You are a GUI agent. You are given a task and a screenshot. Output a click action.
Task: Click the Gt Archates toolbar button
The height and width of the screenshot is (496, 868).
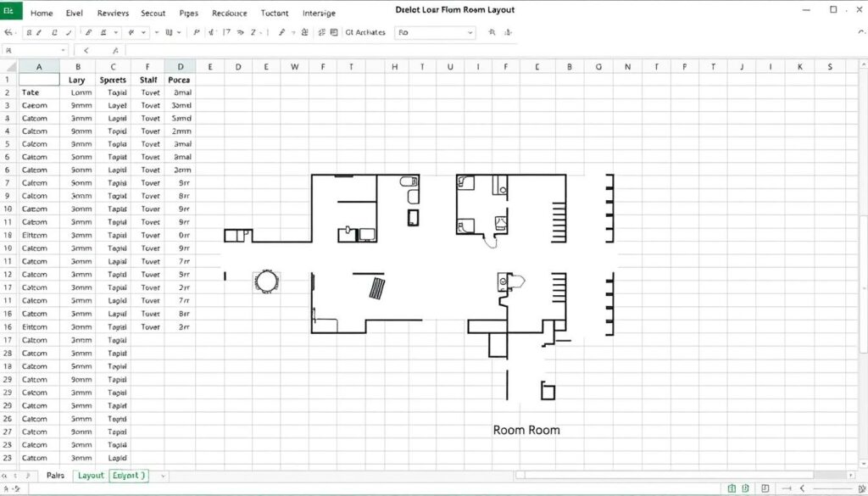click(364, 33)
